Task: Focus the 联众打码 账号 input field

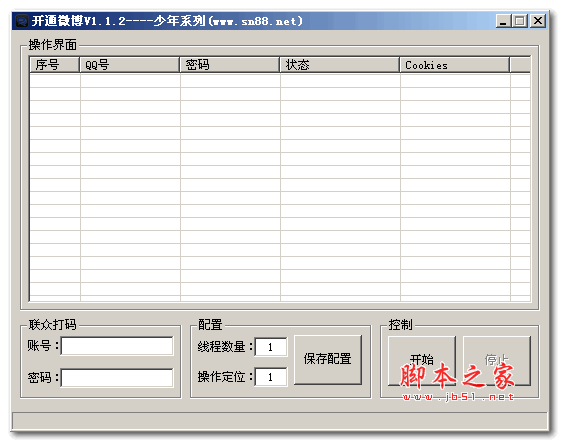Action: tap(117, 346)
